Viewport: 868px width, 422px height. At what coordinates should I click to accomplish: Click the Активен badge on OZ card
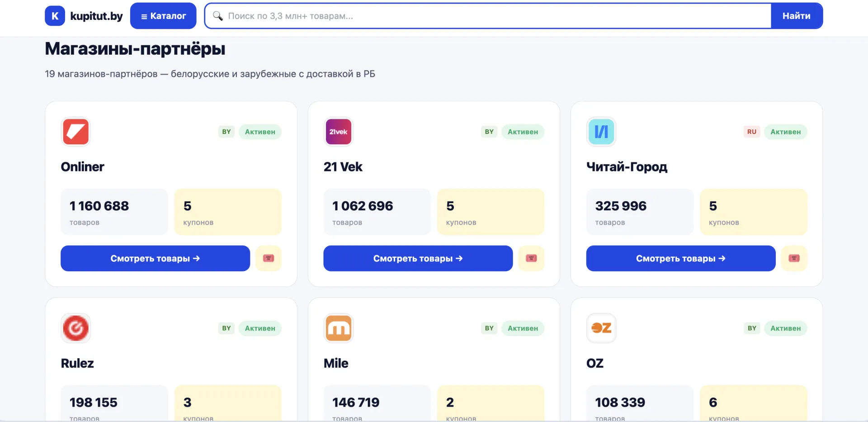786,328
